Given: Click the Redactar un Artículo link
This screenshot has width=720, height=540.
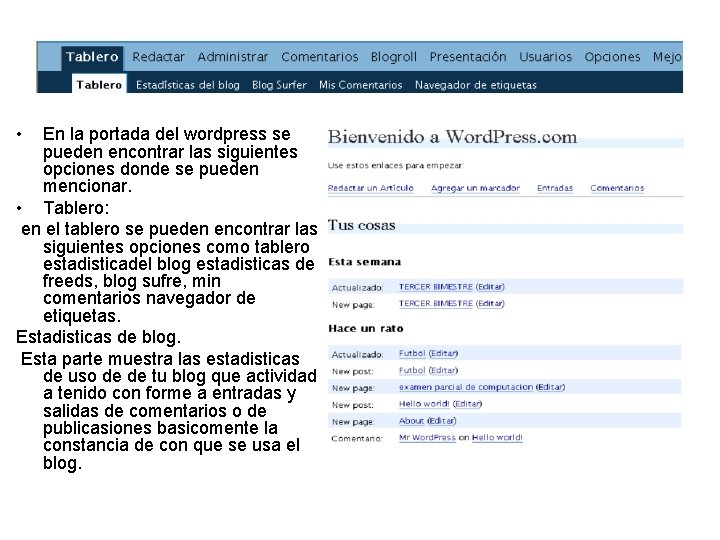Looking at the screenshot, I should pos(371,188).
